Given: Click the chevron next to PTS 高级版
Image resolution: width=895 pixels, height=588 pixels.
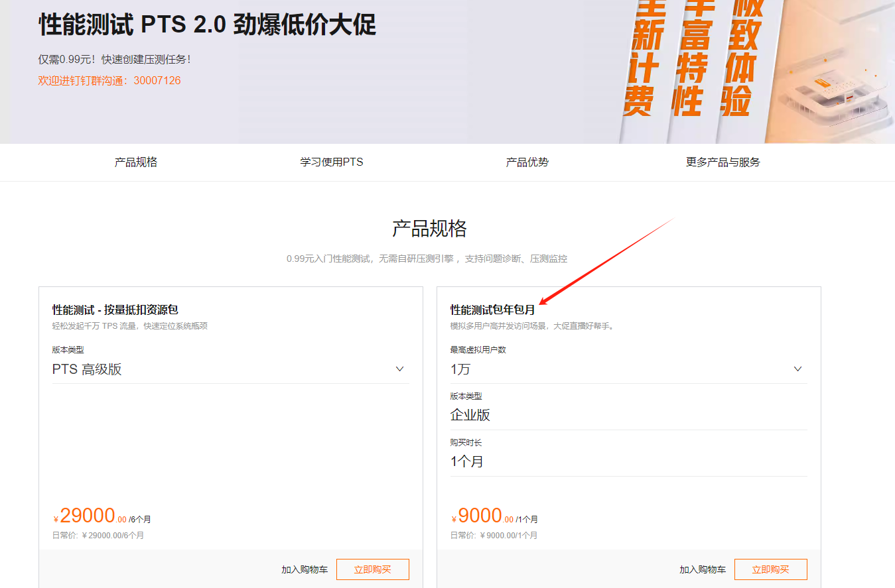Looking at the screenshot, I should (x=399, y=369).
